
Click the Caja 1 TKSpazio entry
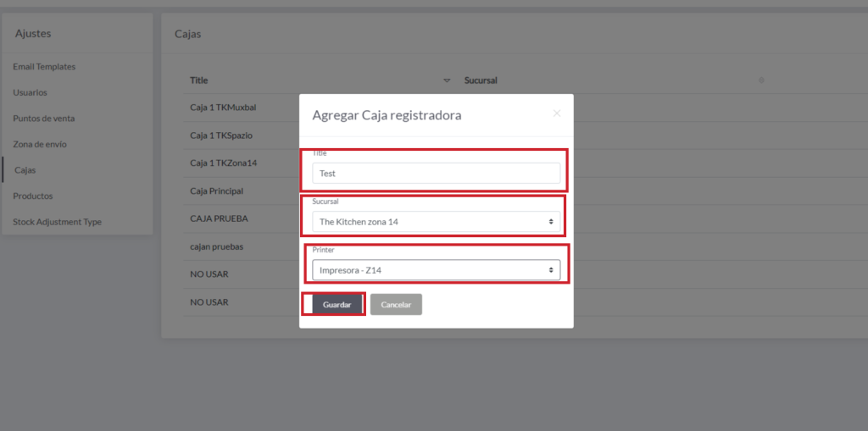coord(221,135)
